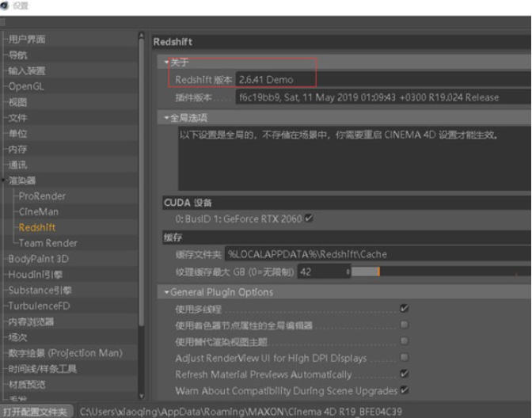Collapse the 全局选项 section
532x418 pixels.
[166, 118]
